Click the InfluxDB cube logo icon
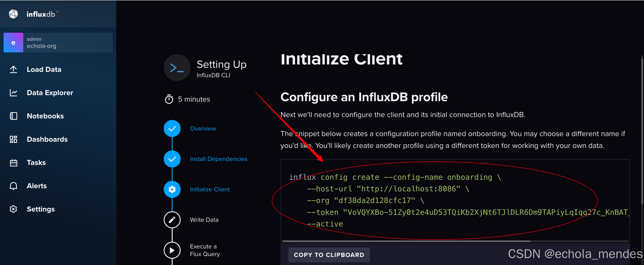644x265 pixels. click(13, 14)
